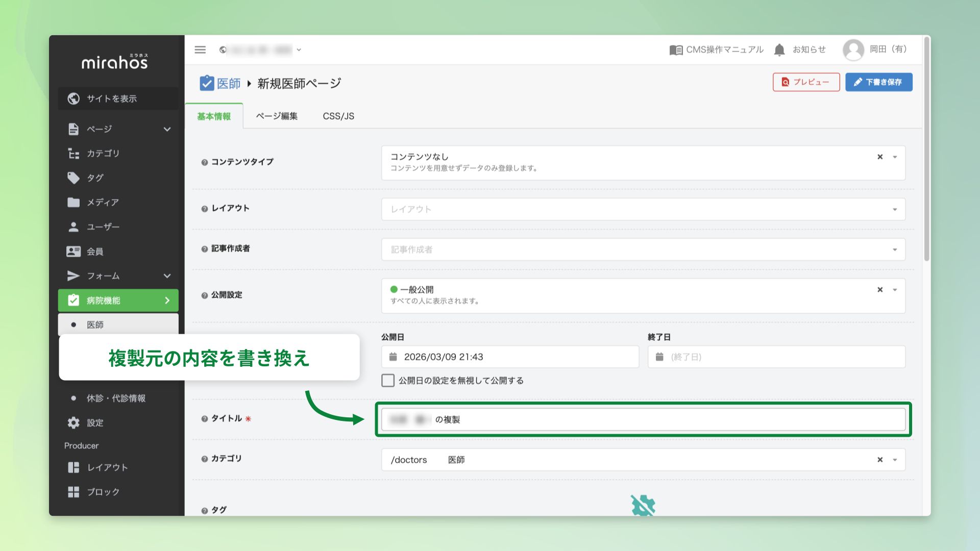Check 公開日の設定を無視して公開する
The width and height of the screenshot is (980, 551).
click(x=388, y=381)
